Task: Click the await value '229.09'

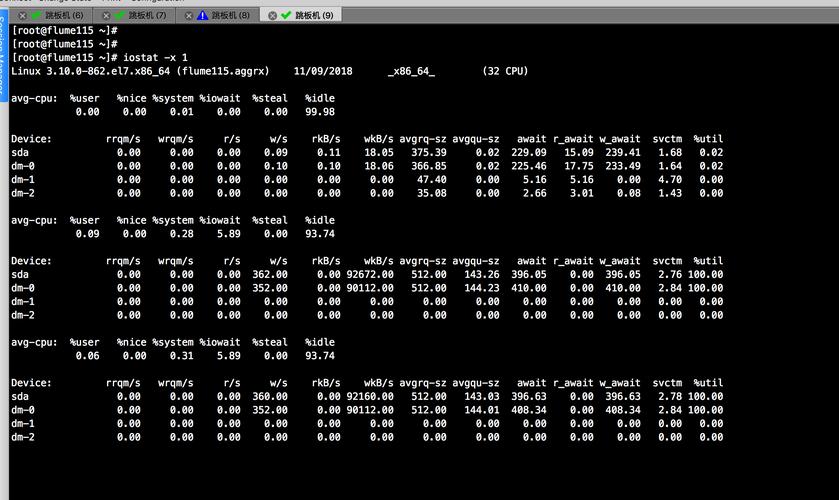Action: (x=529, y=152)
